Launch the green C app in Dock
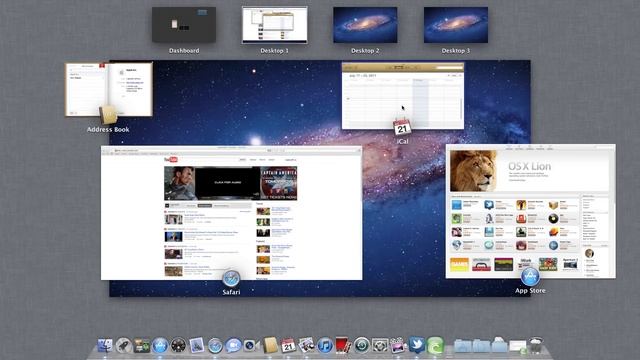This screenshot has width=640, height=360. coord(435,346)
